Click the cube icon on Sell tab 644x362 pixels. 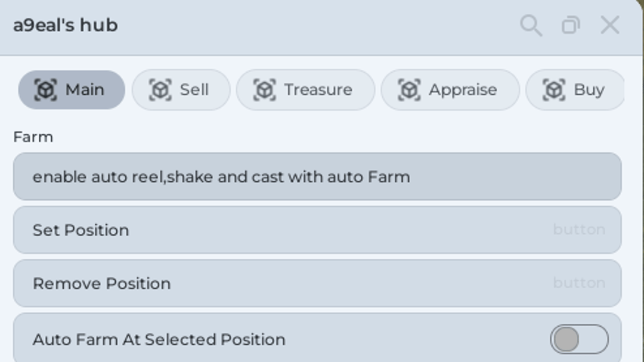pos(160,89)
